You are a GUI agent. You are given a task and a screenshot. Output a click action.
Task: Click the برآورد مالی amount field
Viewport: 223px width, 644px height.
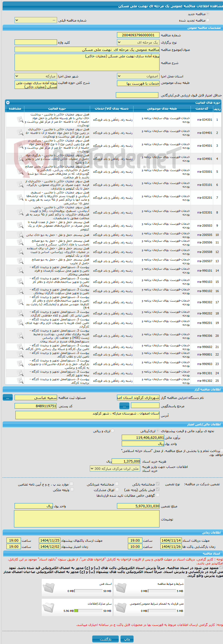coord(143,437)
